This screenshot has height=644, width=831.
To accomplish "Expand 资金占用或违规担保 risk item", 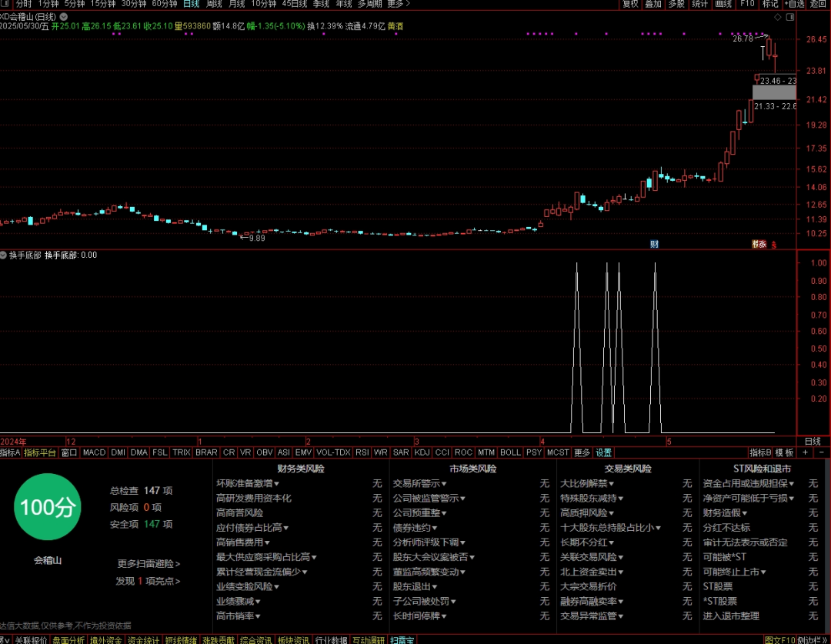I will [x=749, y=483].
